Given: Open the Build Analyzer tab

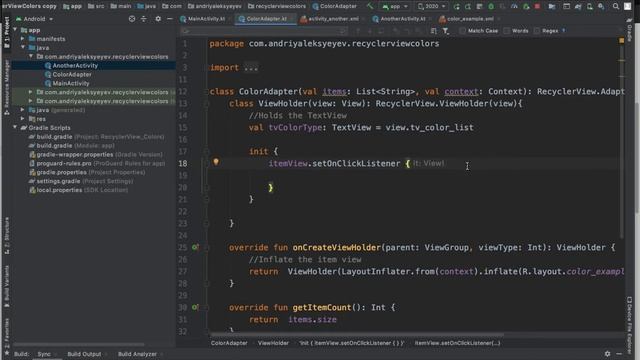Looking at the screenshot, I should (137, 354).
